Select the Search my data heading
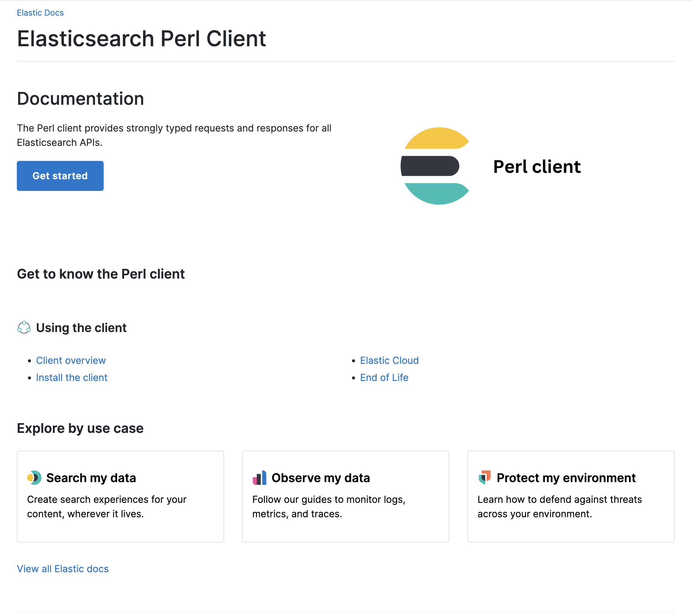The width and height of the screenshot is (692, 616). [91, 478]
